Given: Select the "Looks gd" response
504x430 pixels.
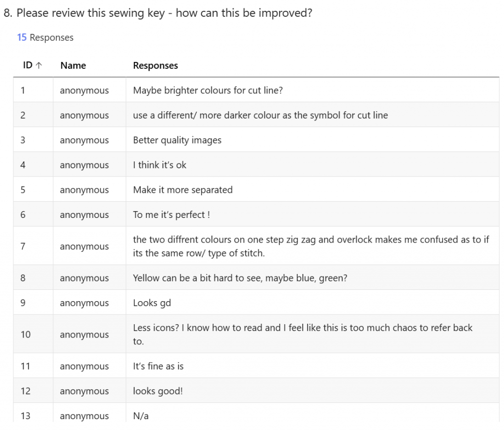Looking at the screenshot, I should [x=152, y=303].
